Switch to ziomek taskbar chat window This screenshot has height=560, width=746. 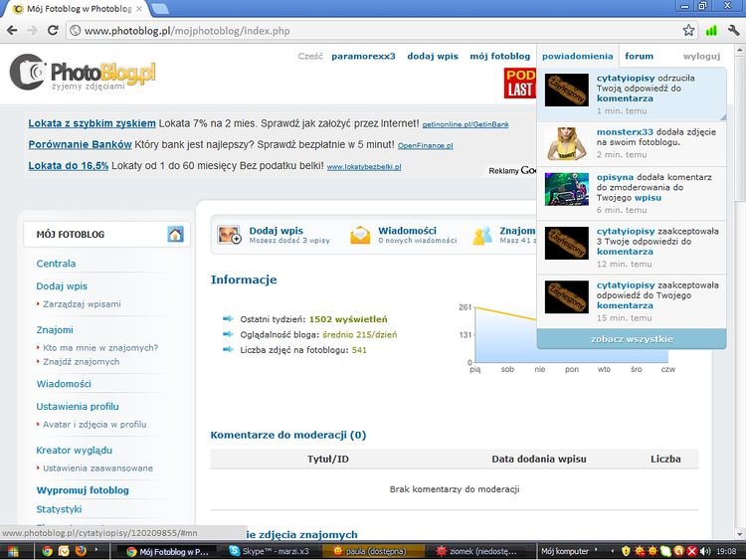(x=476, y=551)
